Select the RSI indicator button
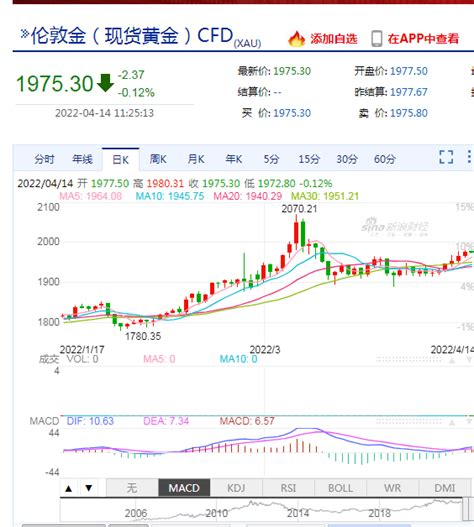The image size is (474, 527). [x=288, y=488]
